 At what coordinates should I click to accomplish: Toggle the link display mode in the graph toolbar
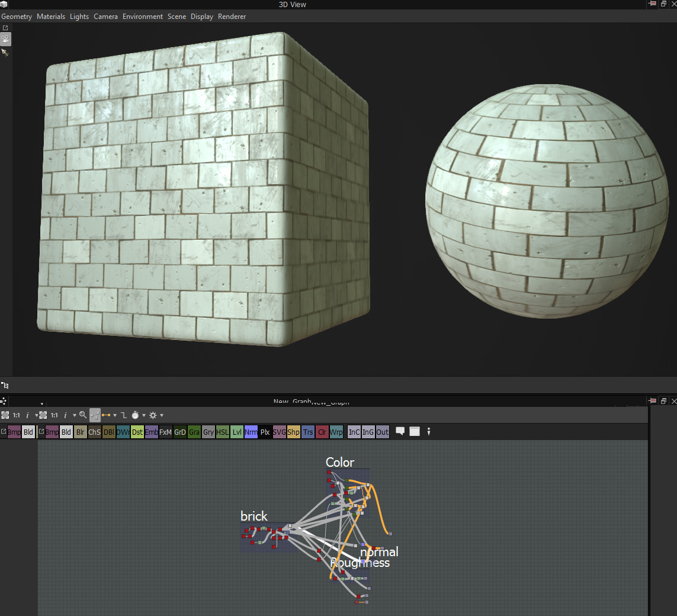[x=107, y=415]
